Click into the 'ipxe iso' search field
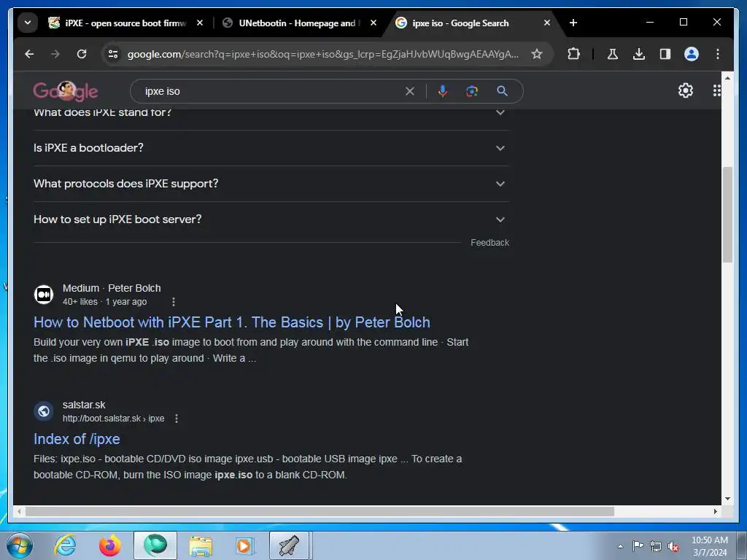Viewport: 747px width, 560px height. pos(271,91)
